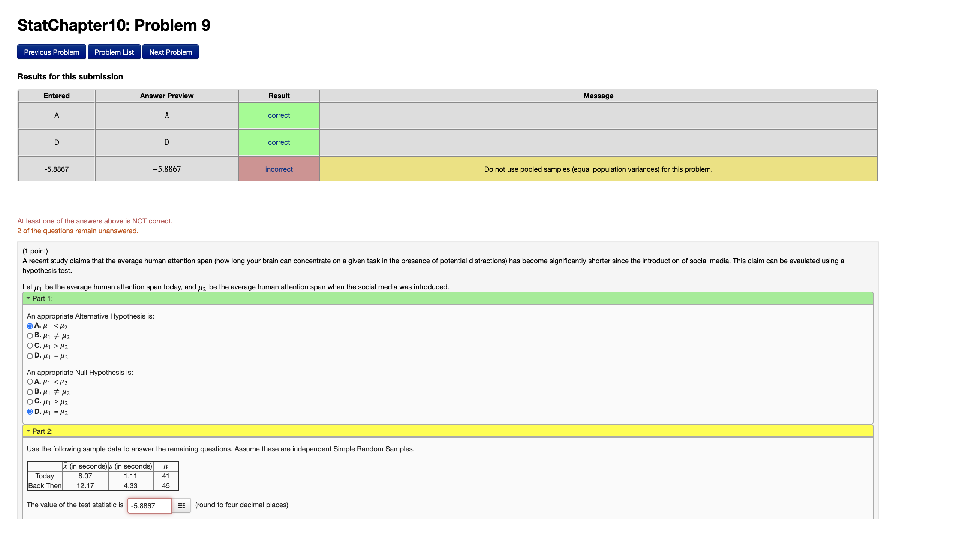This screenshot has width=965, height=560.
Task: Collapse the Part 2 section triangle
Action: (28, 431)
